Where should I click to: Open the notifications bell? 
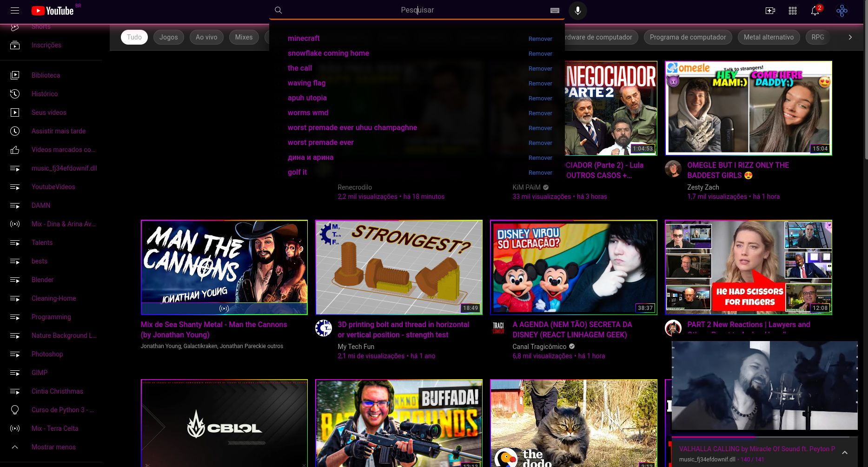click(815, 10)
